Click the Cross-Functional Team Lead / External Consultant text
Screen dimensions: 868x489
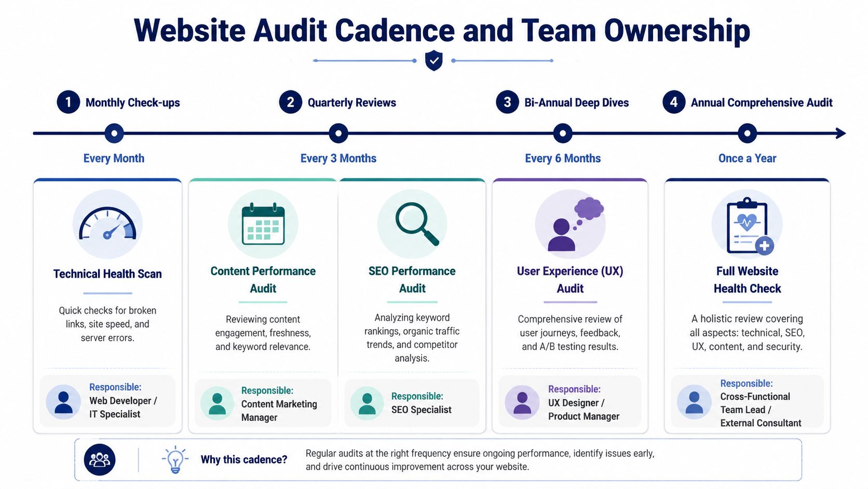coord(761,409)
